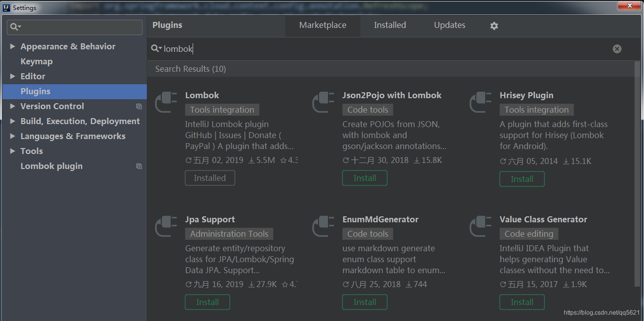Click Code editing tag under Value Class Generator
Image resolution: width=644 pixels, height=321 pixels.
529,234
